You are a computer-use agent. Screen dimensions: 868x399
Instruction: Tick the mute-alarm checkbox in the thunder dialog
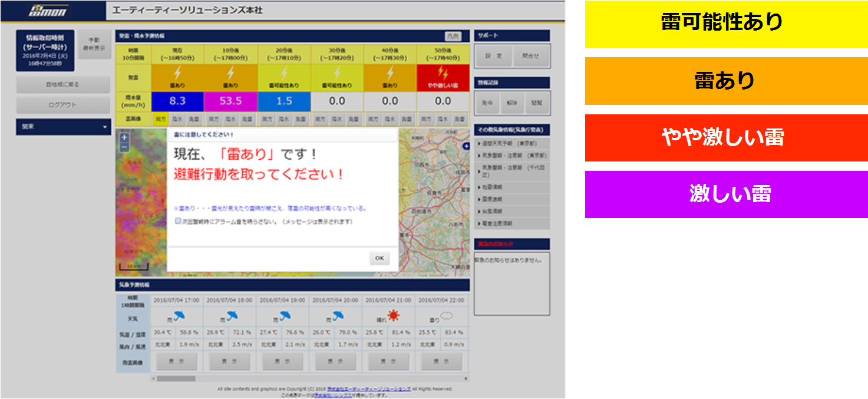(178, 222)
